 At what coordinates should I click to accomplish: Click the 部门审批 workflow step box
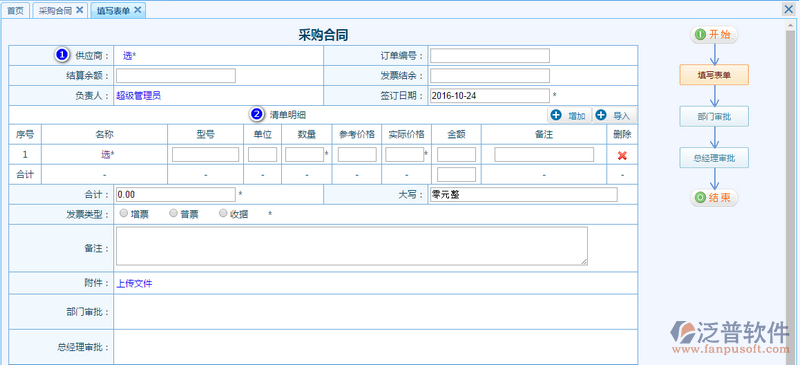click(x=714, y=116)
